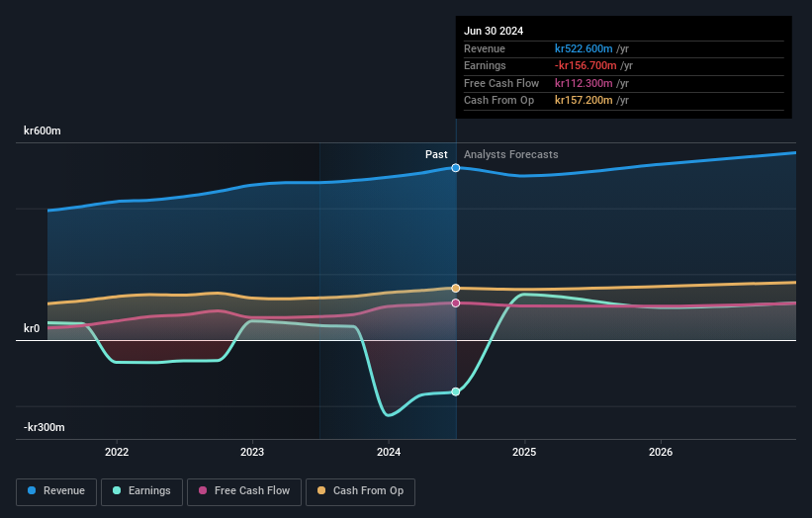The image size is (812, 518).
Task: Click the Earnings row label in tooltip
Action: click(485, 65)
